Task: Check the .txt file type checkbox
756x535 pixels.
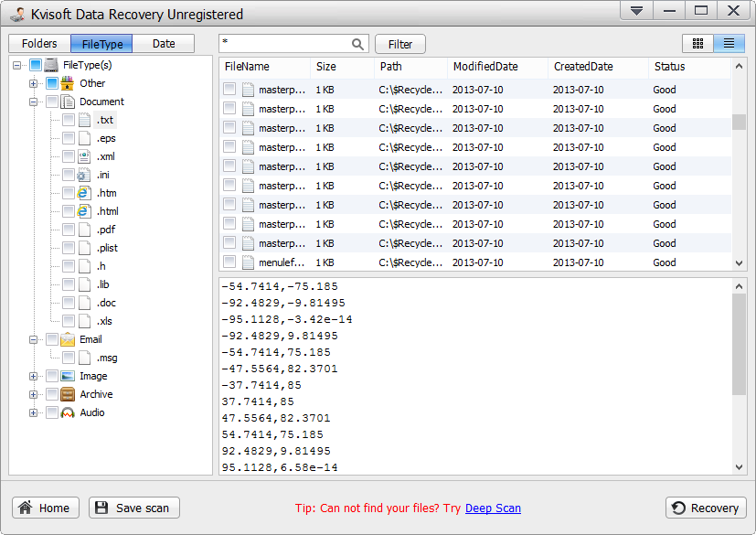Action: [x=69, y=120]
